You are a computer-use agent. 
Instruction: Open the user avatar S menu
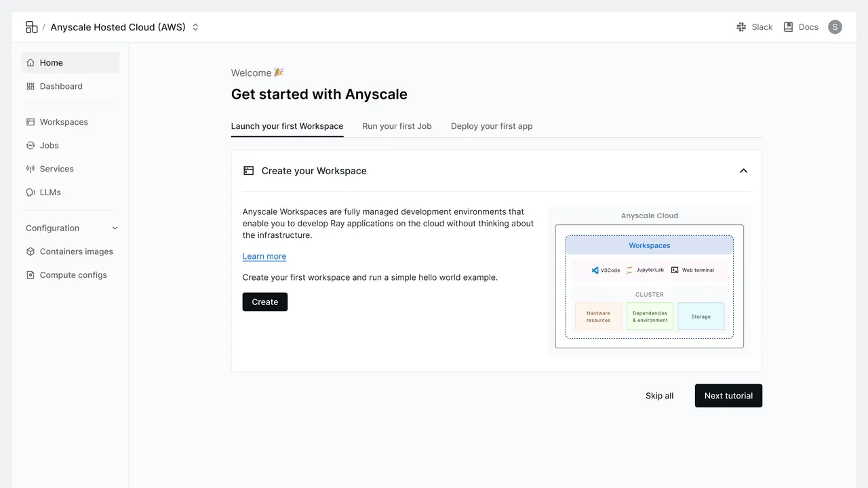click(x=835, y=27)
